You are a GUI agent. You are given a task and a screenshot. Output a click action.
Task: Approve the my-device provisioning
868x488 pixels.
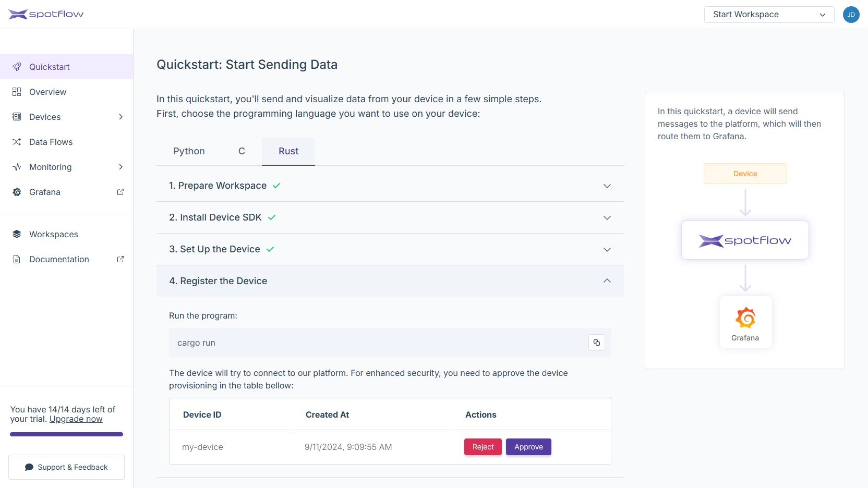(x=528, y=447)
